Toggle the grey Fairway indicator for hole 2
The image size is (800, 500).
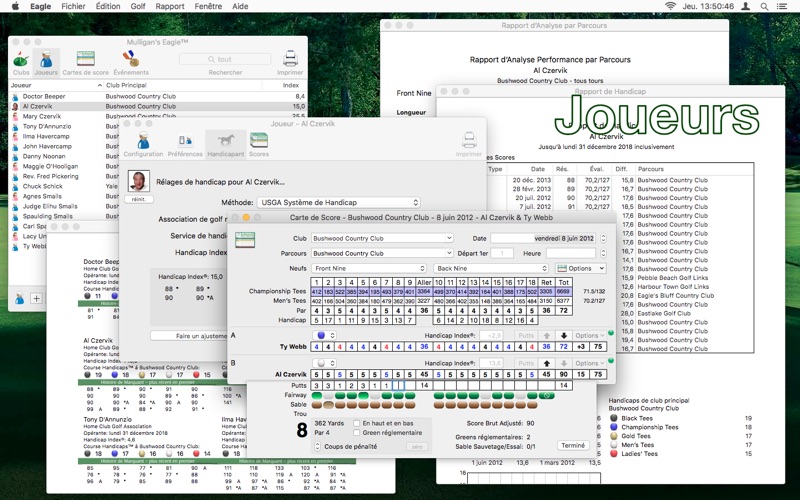[x=328, y=395]
